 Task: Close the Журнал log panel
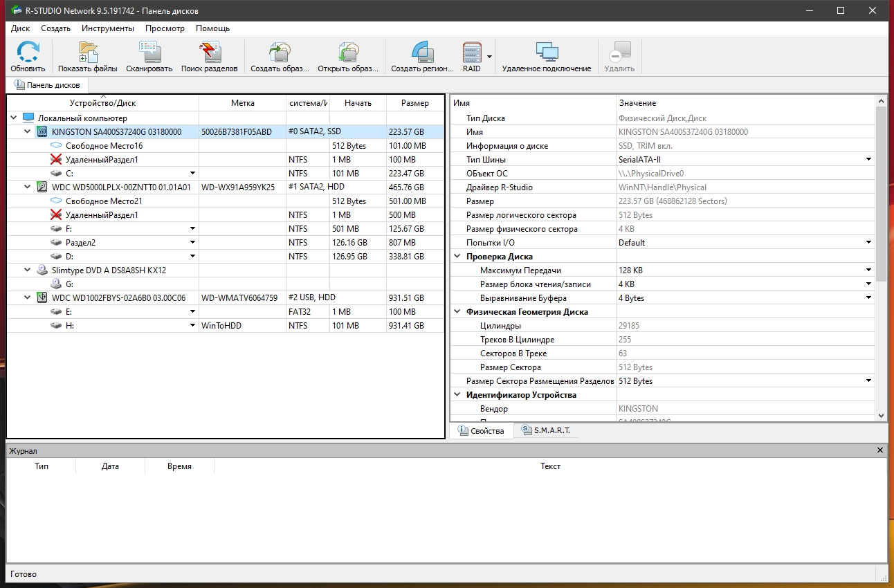pyautogui.click(x=880, y=450)
